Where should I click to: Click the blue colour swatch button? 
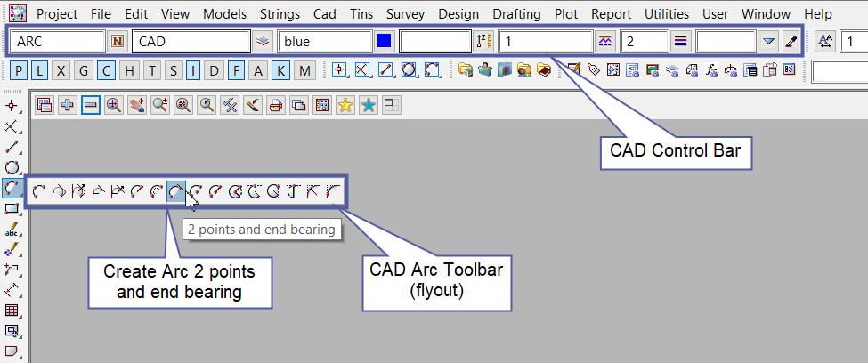coord(385,42)
